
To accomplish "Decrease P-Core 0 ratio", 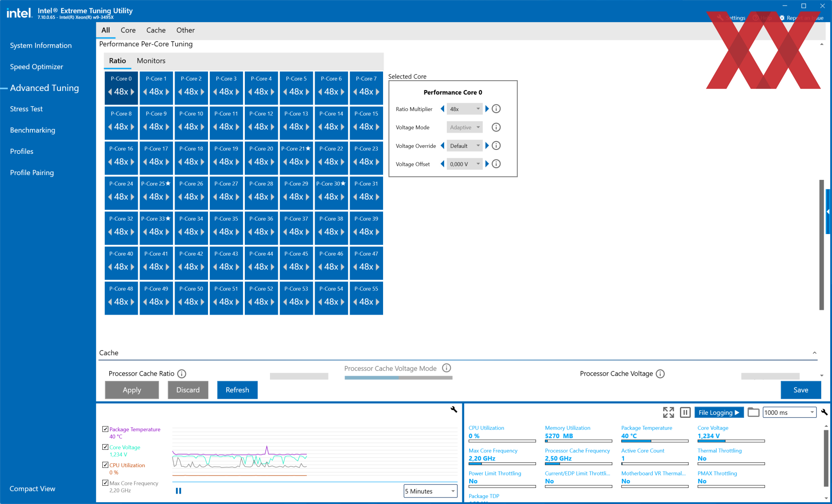I will [110, 92].
